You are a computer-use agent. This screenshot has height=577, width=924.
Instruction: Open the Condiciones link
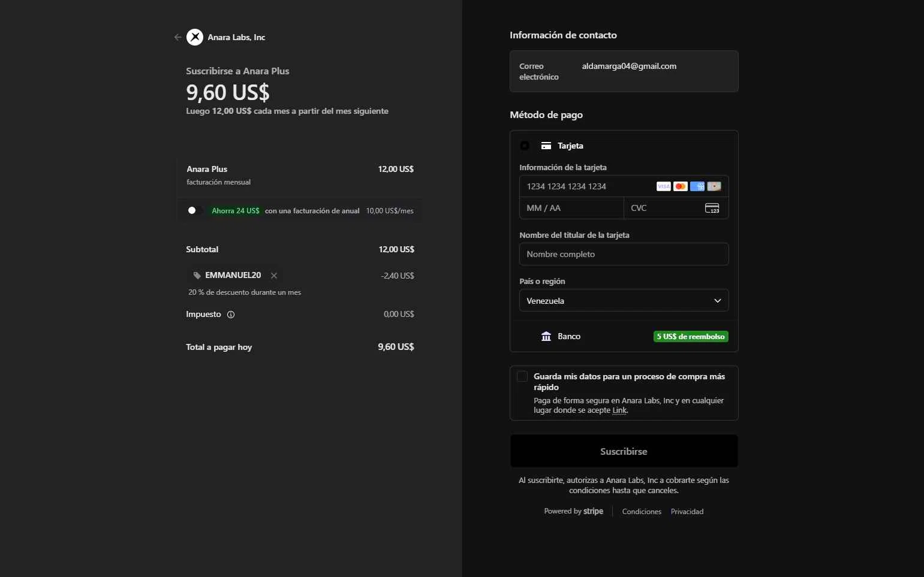642,512
